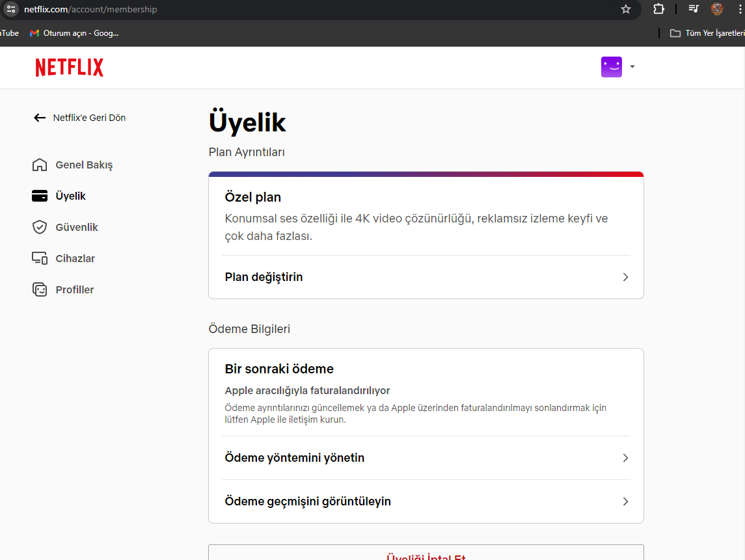This screenshot has width=745, height=560.
Task: Click the Ödeme Bilgileri section label
Action: coord(249,329)
